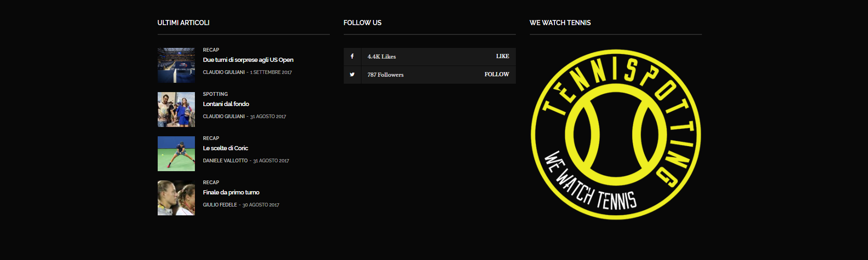
Task: Click the Facebook icon
Action: click(x=352, y=56)
